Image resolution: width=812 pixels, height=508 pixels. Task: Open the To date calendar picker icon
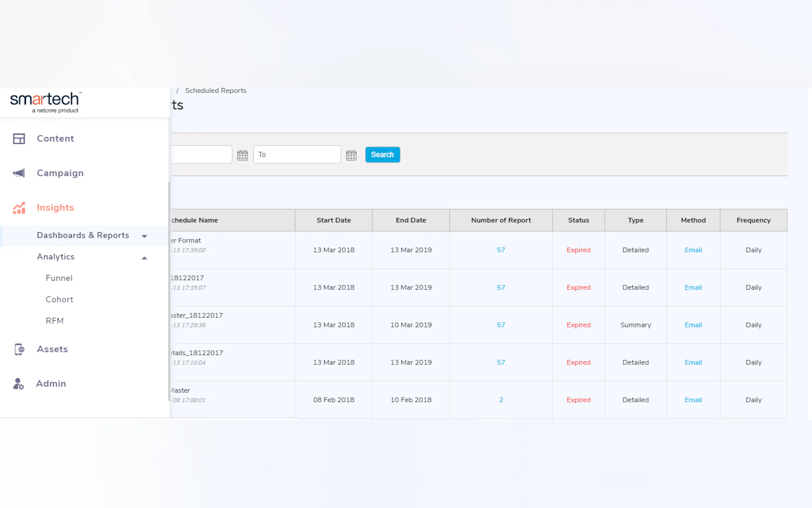pos(351,155)
